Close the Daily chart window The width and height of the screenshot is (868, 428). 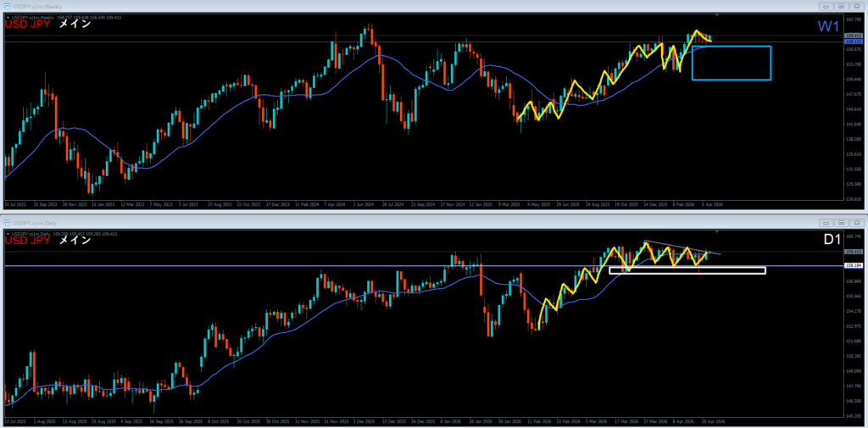click(856, 221)
